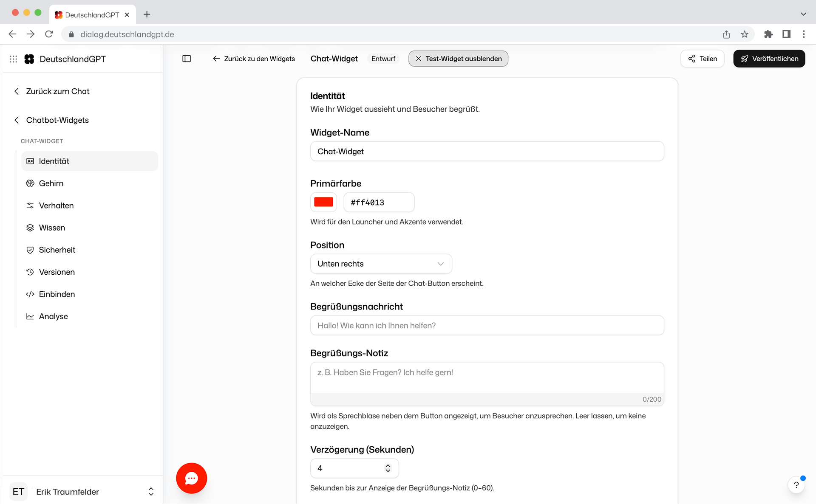Click the Begrüßungs-Notiz text area
The height and width of the screenshot is (504, 816).
pyautogui.click(x=487, y=384)
